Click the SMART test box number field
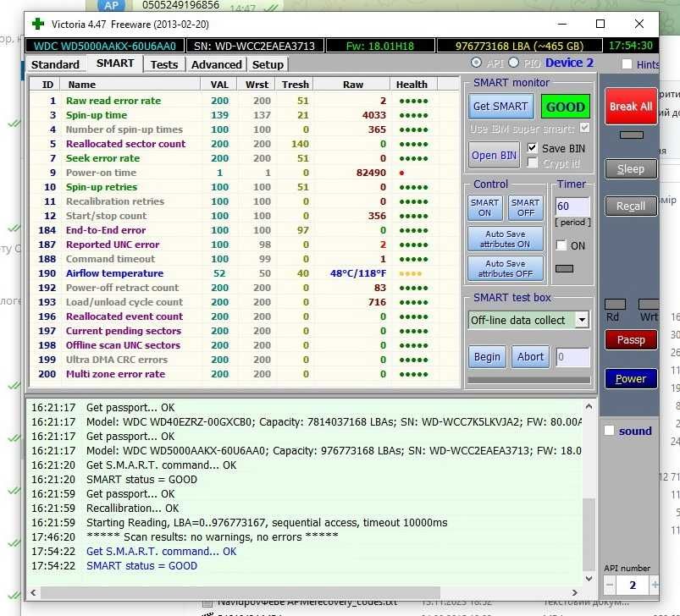680x616 pixels. click(x=572, y=357)
